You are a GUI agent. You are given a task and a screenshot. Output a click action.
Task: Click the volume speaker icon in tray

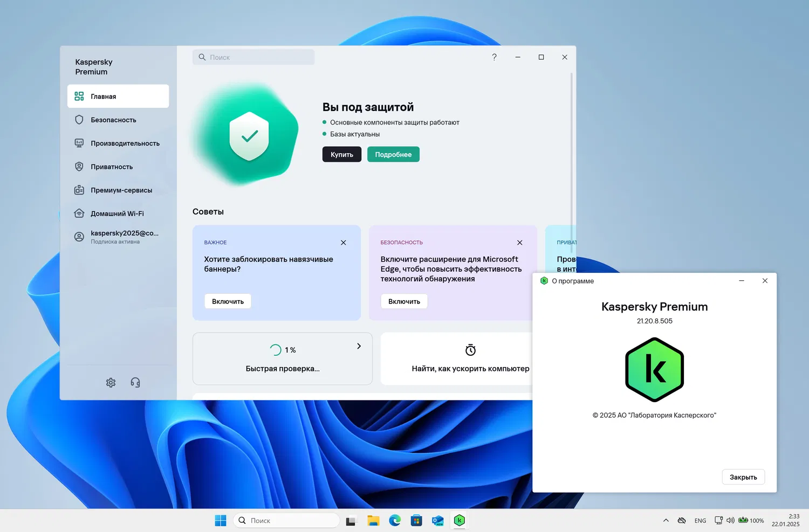coord(730,520)
